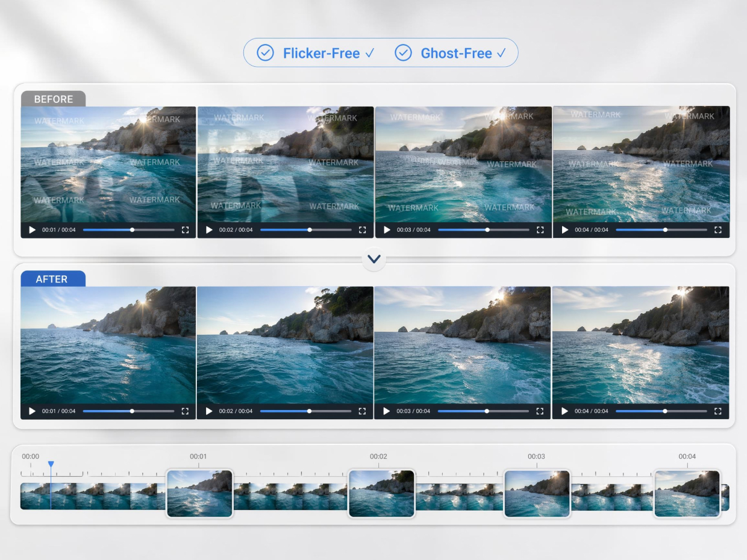Click the clean AFTER frame at 00:03
The image size is (747, 560).
tap(463, 345)
